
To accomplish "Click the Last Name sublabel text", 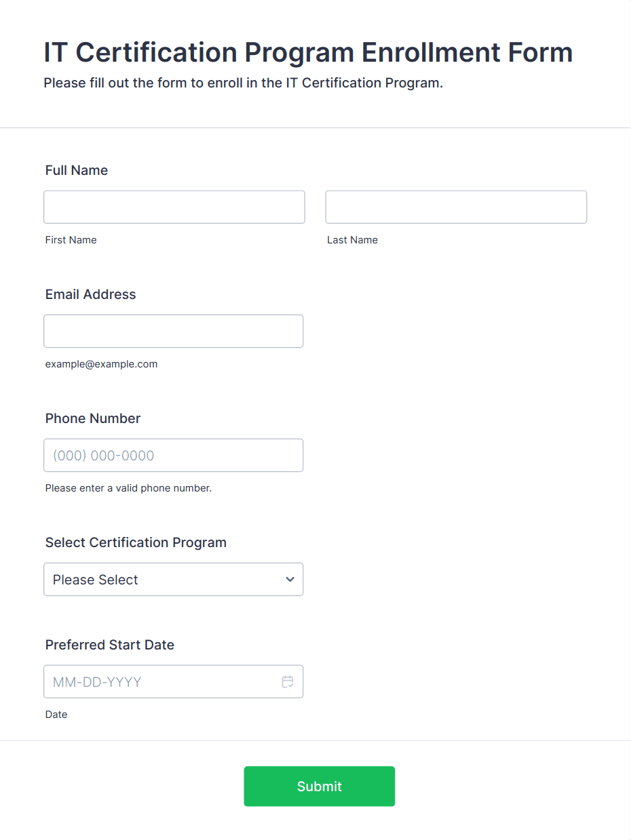I will (x=352, y=240).
